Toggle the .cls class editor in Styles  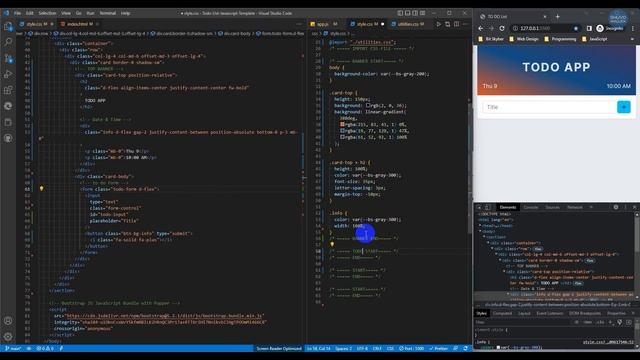600,322
